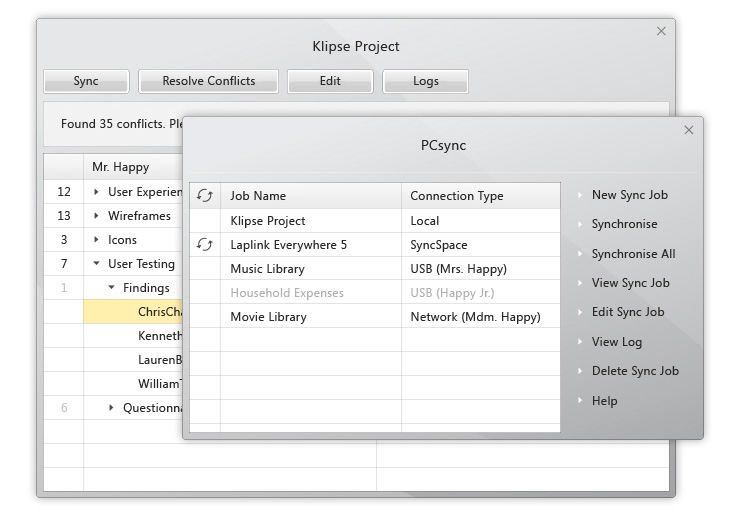
Task: Click Delete Sync Job
Action: tap(634, 371)
